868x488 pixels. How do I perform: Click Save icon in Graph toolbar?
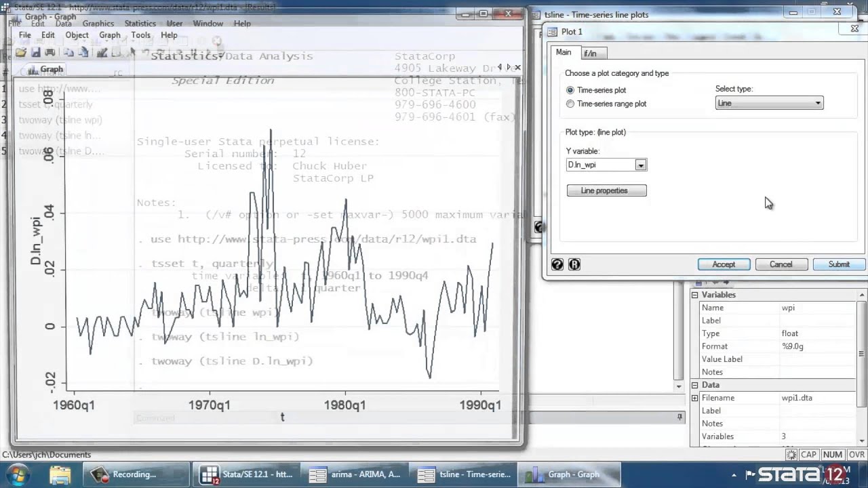click(x=36, y=52)
